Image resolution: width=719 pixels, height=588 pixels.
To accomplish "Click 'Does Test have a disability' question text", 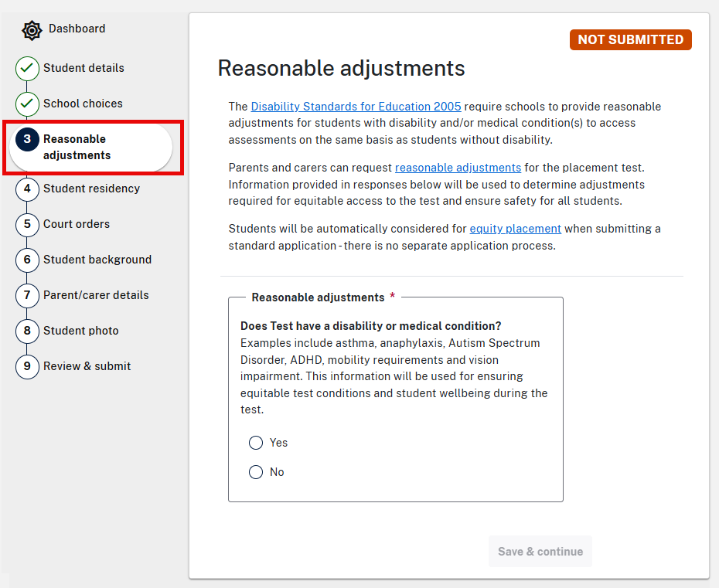I will tap(370, 326).
